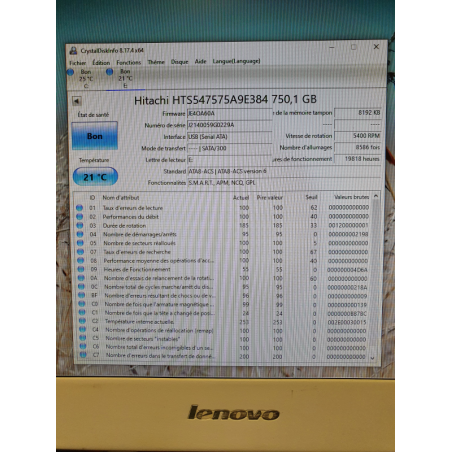Click the status icon for attribute C2
Viewport: 452px width, 452px height.
click(x=82, y=321)
